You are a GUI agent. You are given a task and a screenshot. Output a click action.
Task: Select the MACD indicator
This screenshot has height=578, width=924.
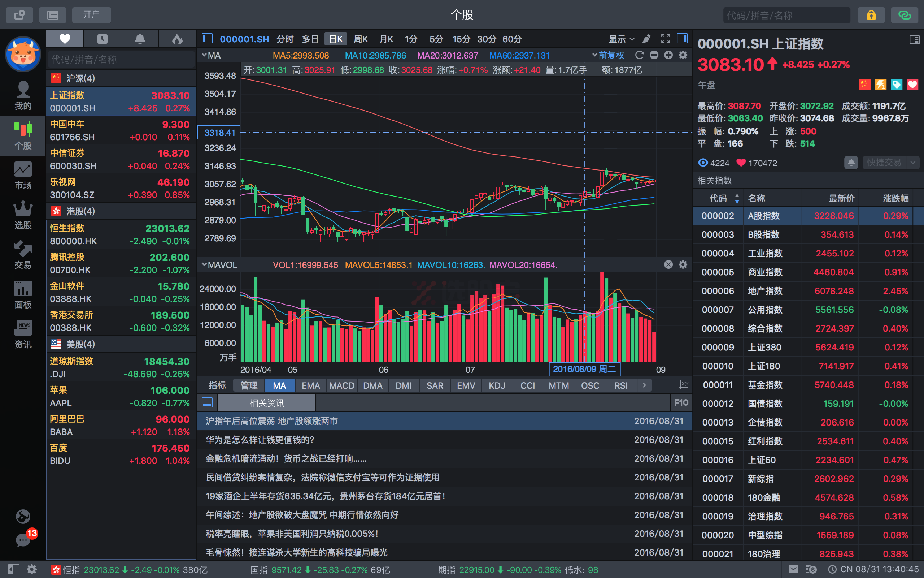point(342,385)
